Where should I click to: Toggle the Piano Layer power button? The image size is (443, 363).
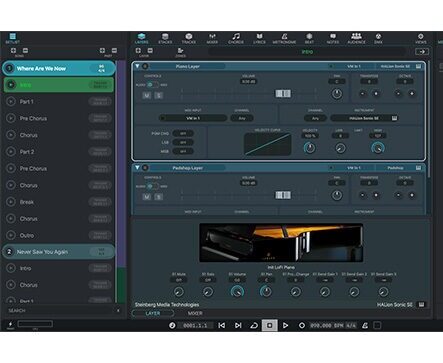pos(145,66)
